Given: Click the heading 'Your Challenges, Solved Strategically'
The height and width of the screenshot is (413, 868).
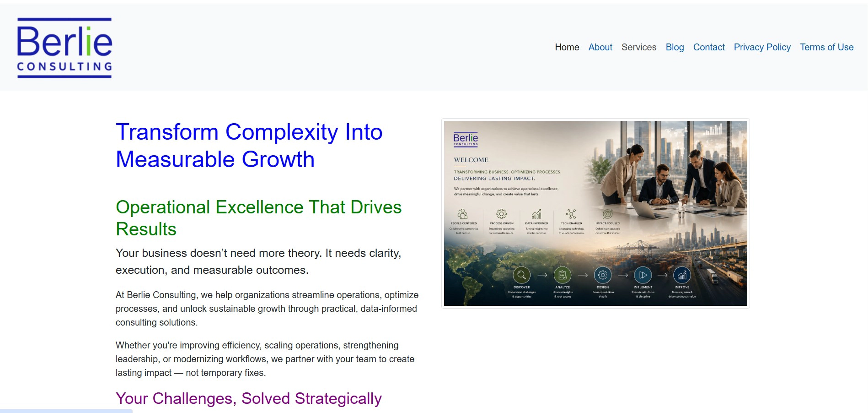Looking at the screenshot, I should click(249, 398).
